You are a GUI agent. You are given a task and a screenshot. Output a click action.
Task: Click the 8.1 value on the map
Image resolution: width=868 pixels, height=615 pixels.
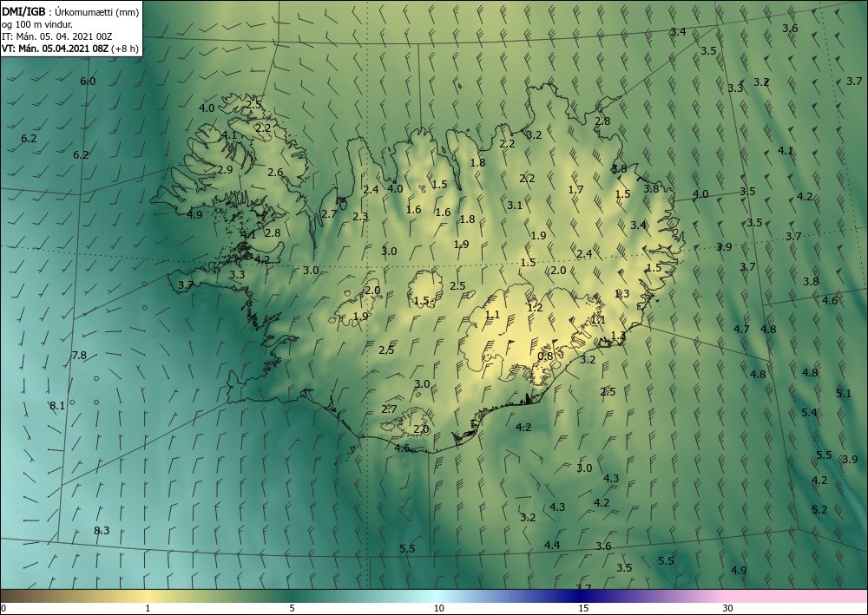(x=57, y=405)
